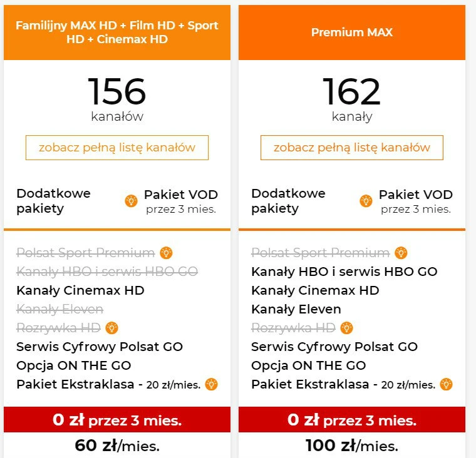This screenshot has width=476, height=458.
Task: Click Serwis Cyfrowy Polsat GO in the left plan
Action: click(100, 347)
